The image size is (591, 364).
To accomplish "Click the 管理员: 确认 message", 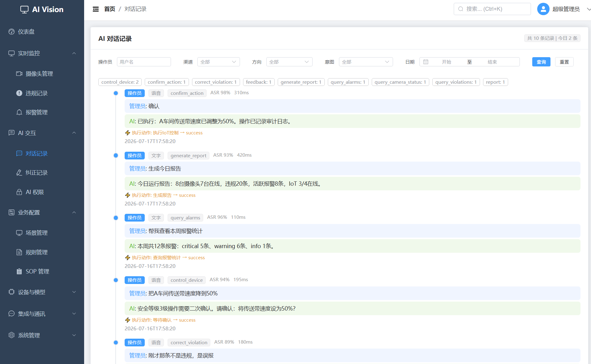I will coord(352,106).
